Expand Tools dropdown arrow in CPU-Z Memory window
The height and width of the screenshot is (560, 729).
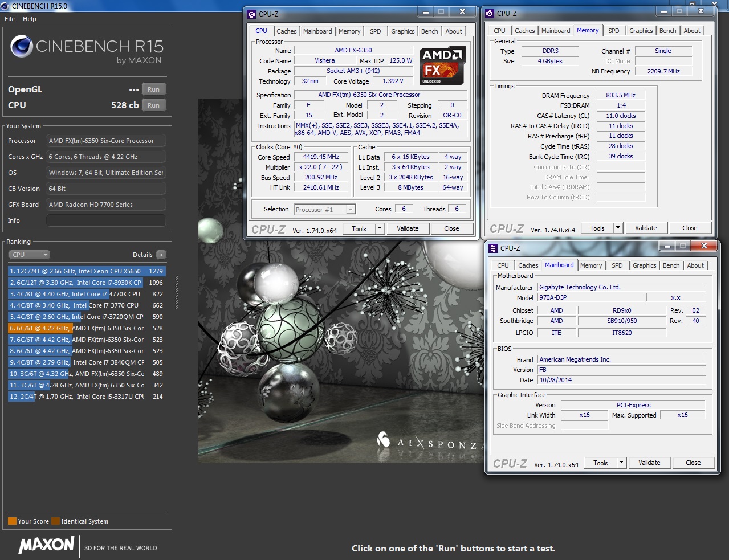[x=618, y=228]
